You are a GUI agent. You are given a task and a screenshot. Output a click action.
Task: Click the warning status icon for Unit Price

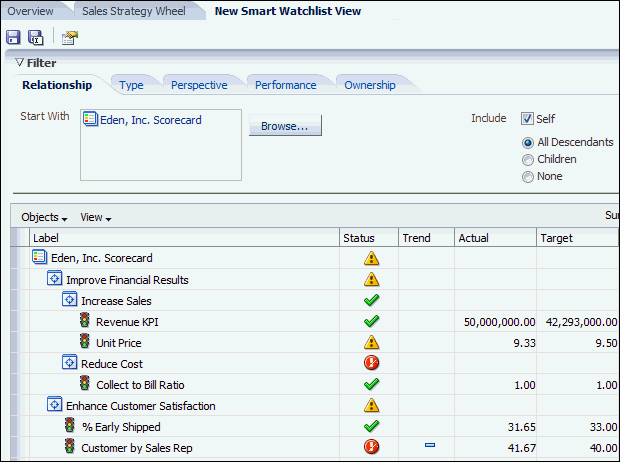pyautogui.click(x=371, y=342)
